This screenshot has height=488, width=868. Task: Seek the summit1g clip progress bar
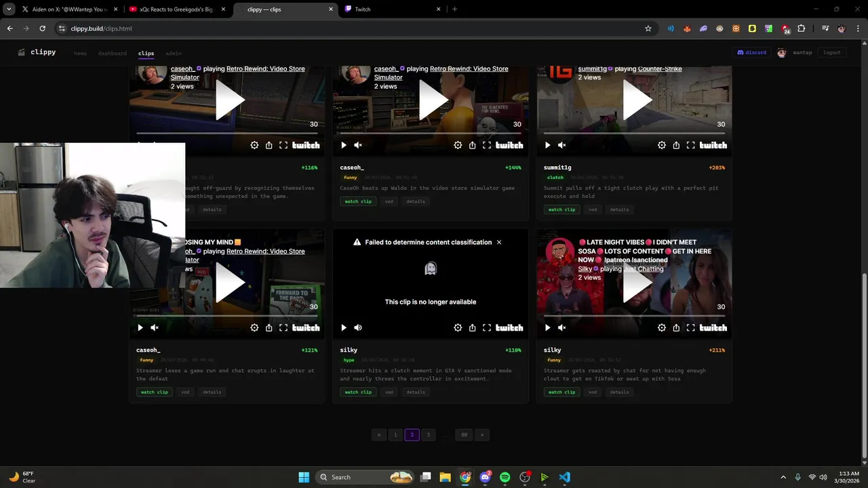tap(634, 133)
